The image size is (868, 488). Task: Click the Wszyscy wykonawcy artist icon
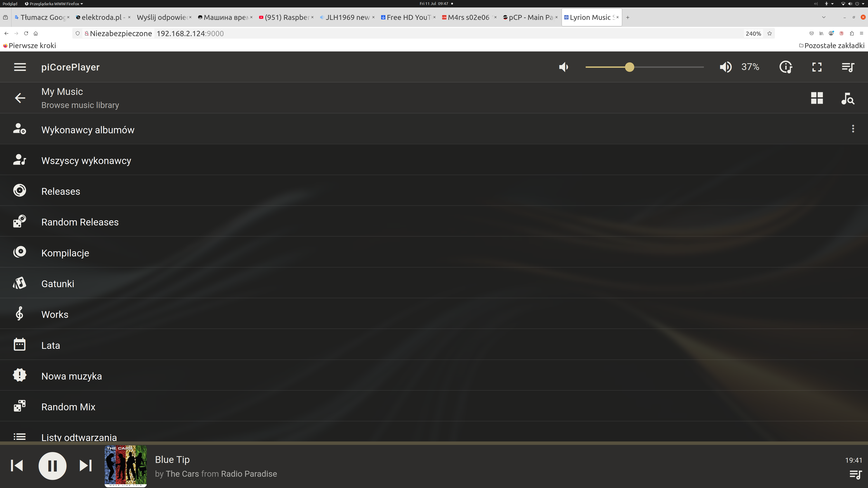tap(19, 160)
